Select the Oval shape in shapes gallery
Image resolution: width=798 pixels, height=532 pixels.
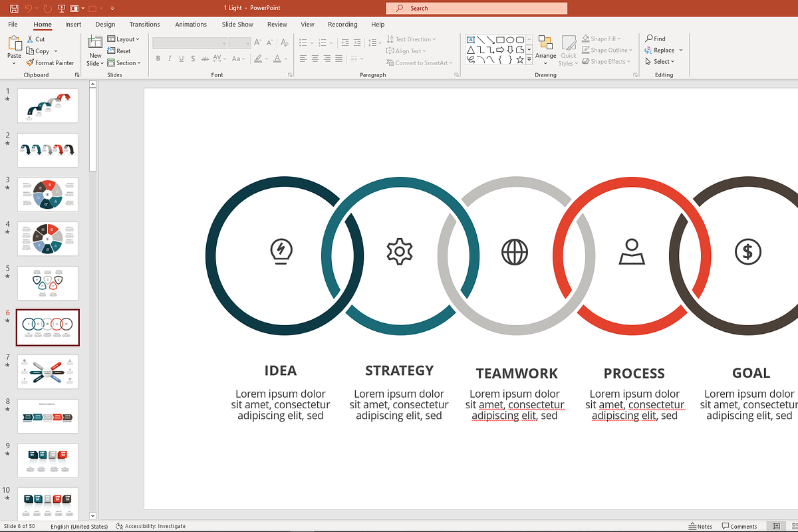click(x=510, y=40)
